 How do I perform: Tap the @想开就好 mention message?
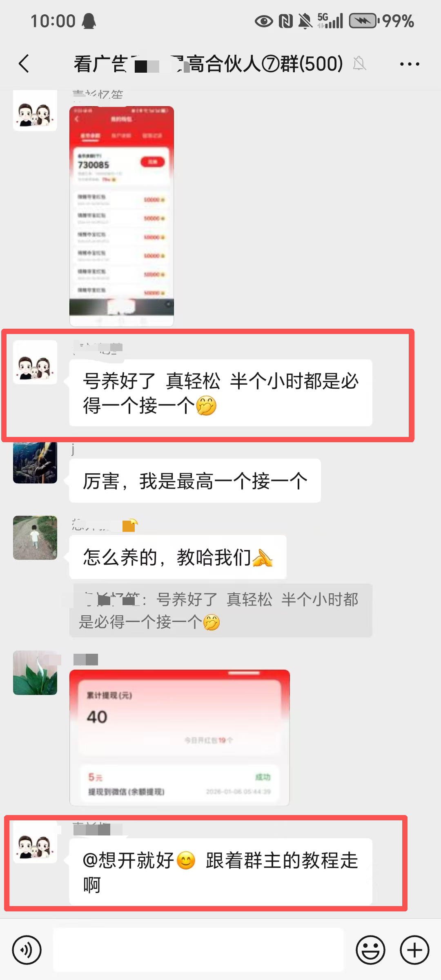tap(221, 872)
